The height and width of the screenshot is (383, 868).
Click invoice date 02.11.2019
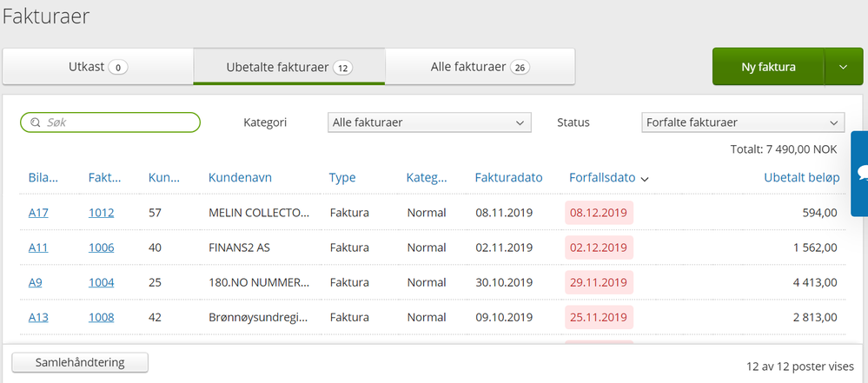coord(504,248)
